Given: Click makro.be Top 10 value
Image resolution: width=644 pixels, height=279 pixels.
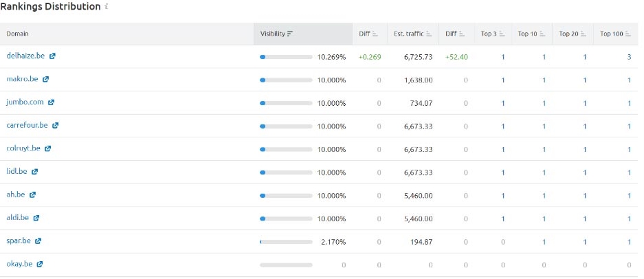Looking at the screenshot, I should pyautogui.click(x=544, y=80).
